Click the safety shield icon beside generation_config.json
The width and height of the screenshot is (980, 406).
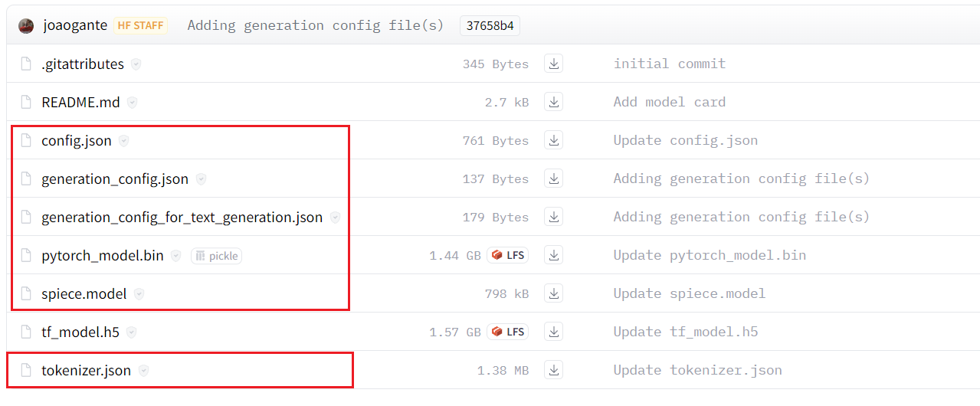tap(202, 179)
